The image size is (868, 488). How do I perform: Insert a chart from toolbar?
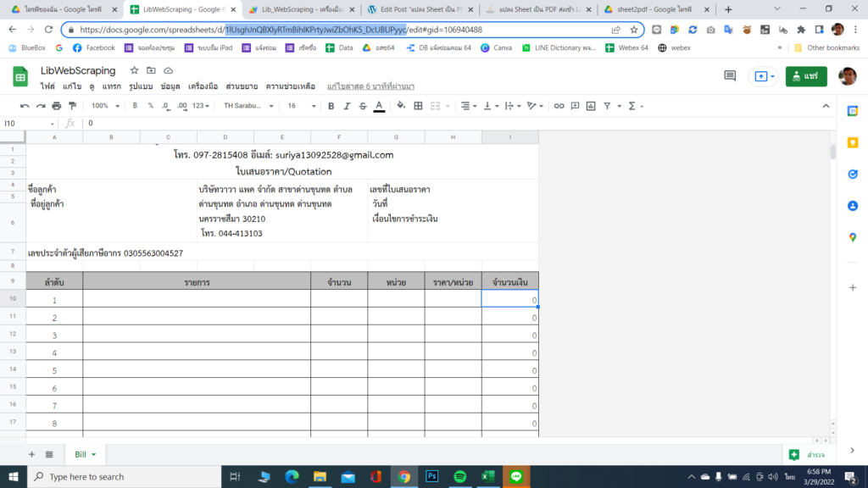pos(591,106)
